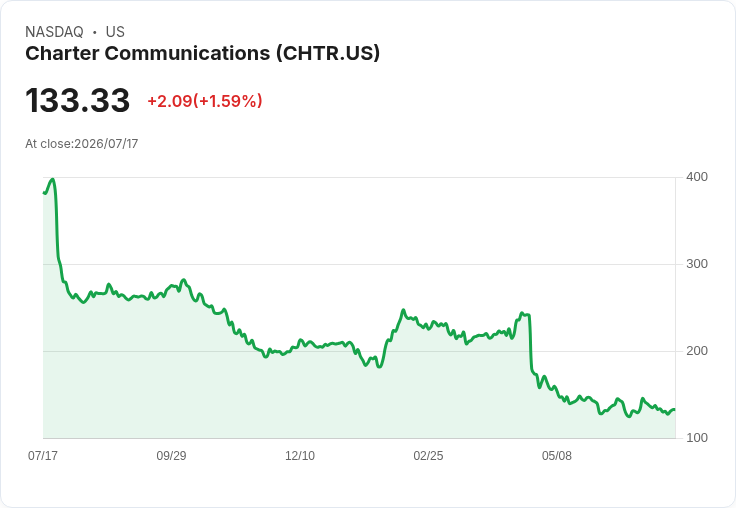Click the 400 price axis label

coord(697,177)
